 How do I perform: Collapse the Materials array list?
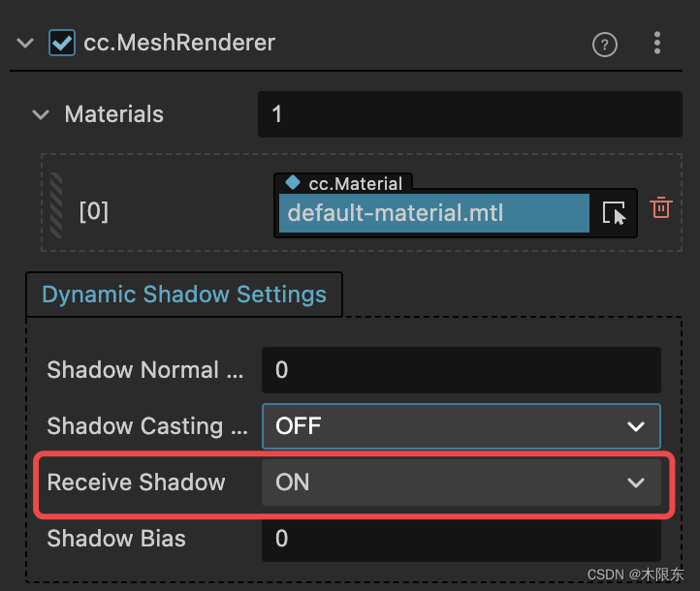coord(41,114)
